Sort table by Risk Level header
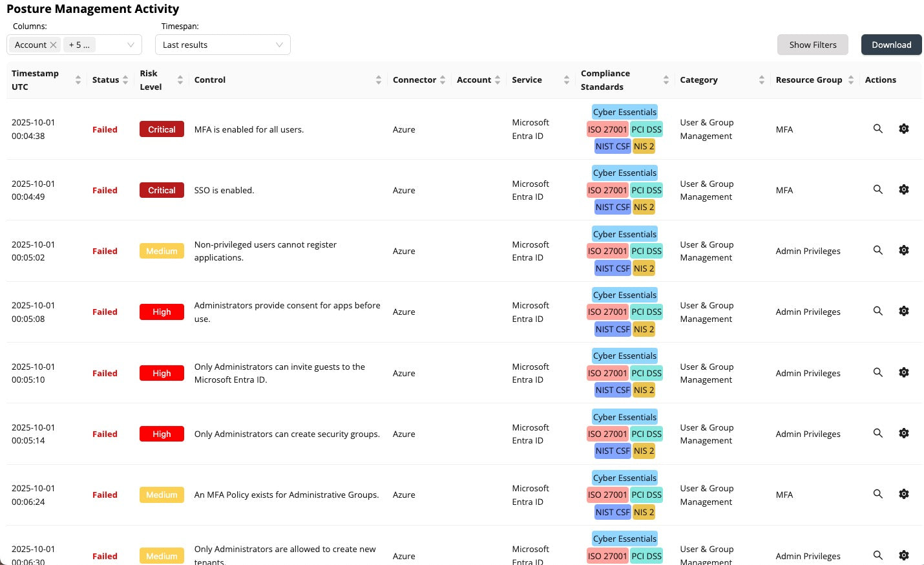Screen dimensions: 924x565 pyautogui.click(x=180, y=80)
